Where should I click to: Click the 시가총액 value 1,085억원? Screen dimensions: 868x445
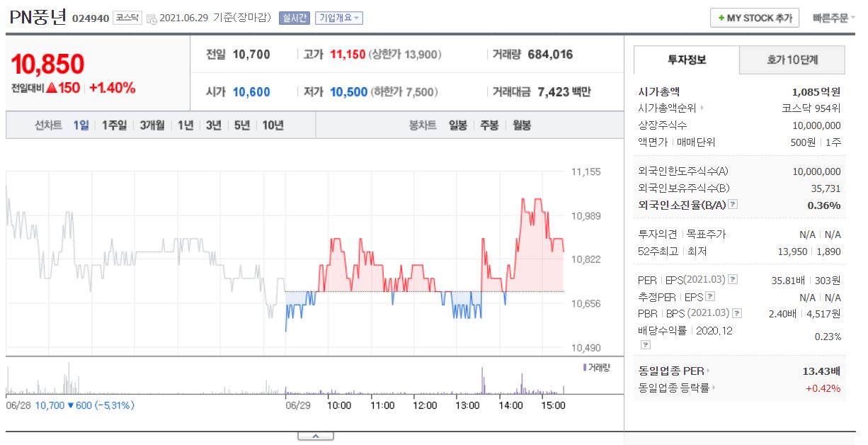[x=816, y=91]
